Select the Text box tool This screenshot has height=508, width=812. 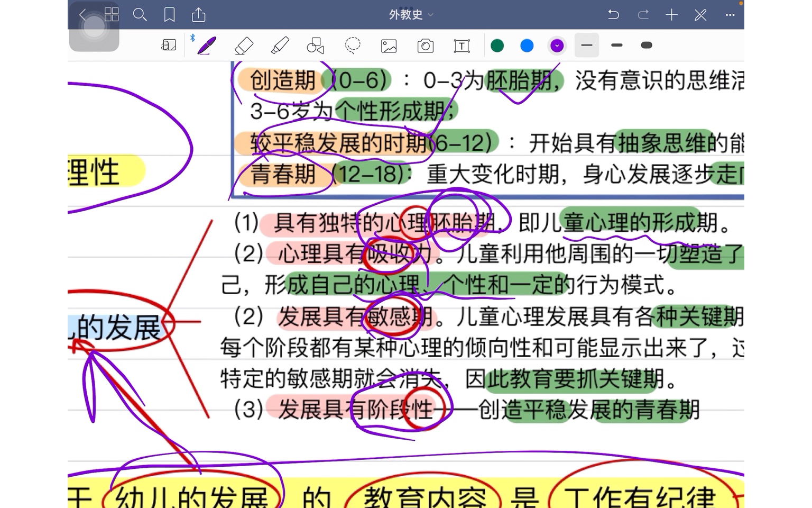[462, 46]
